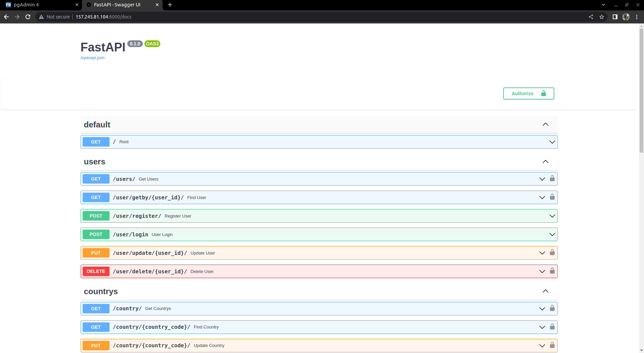Click the /user/delete/{user_id}/ path text
The height and width of the screenshot is (353, 644).
(150, 271)
